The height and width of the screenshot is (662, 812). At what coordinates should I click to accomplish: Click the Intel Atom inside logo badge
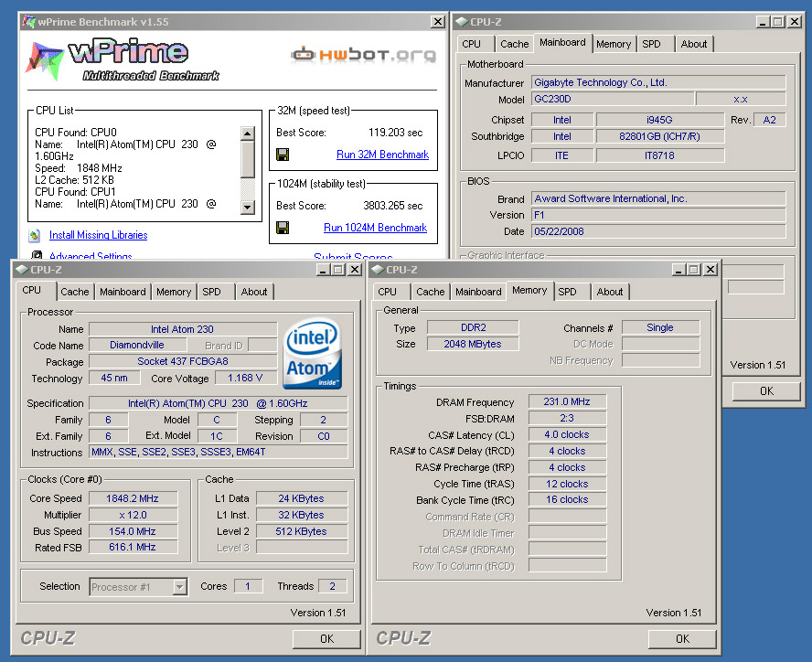click(313, 353)
